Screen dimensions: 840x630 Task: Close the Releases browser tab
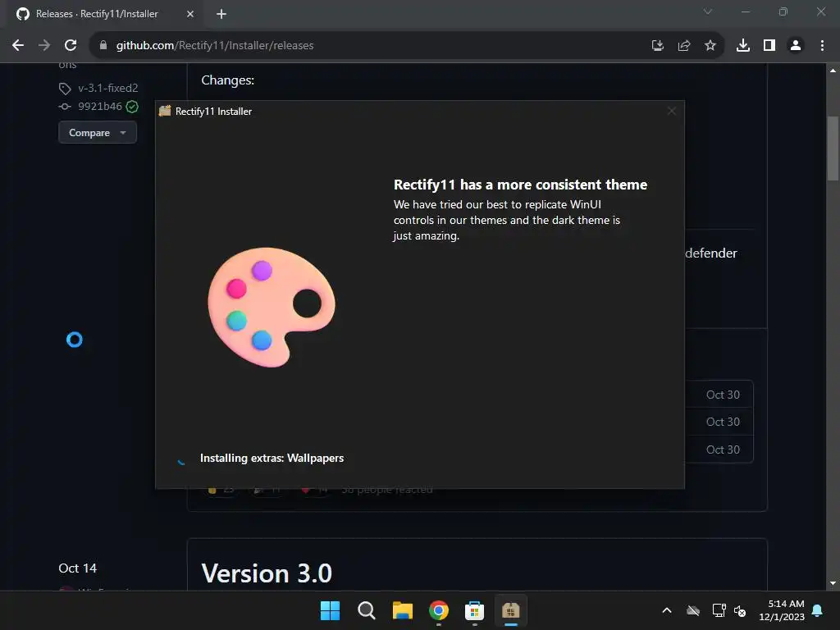coord(190,14)
